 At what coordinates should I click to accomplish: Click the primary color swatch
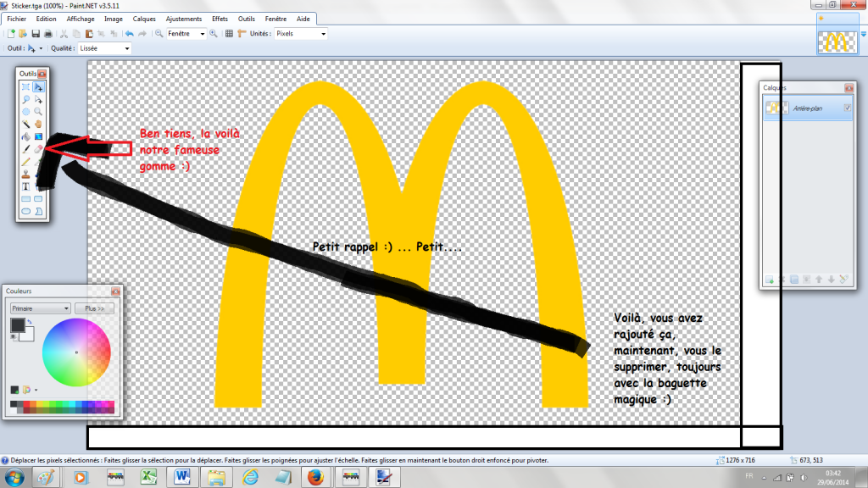click(x=18, y=325)
